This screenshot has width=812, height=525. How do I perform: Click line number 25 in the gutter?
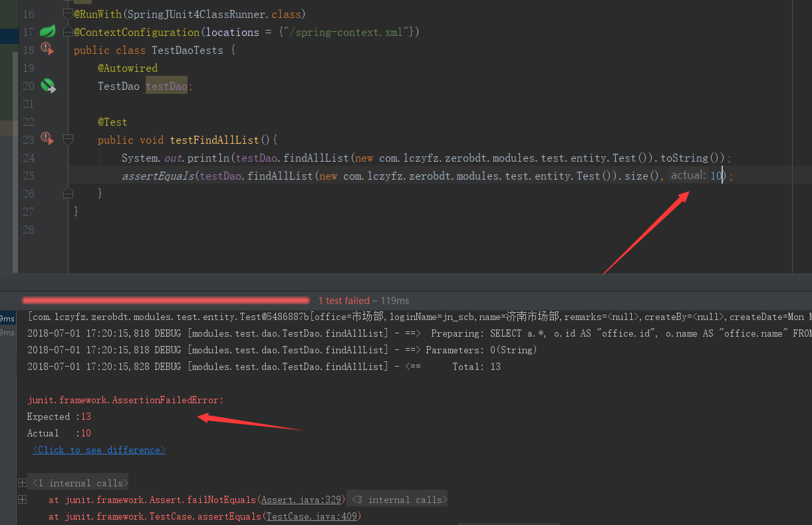pos(28,176)
